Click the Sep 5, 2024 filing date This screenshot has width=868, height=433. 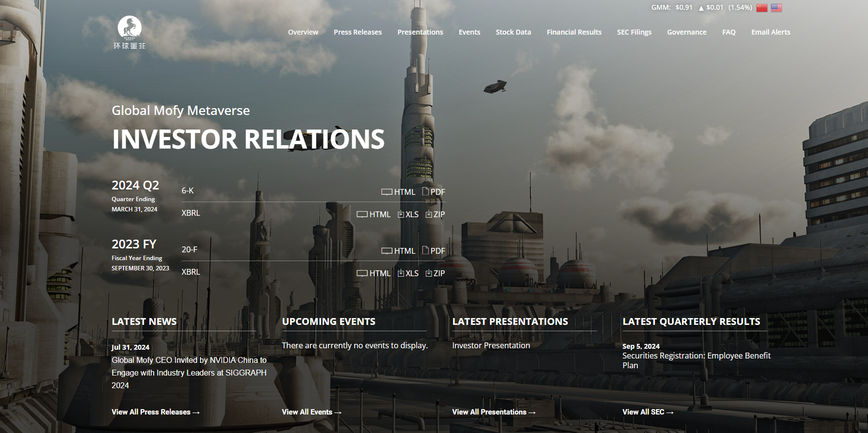click(x=641, y=346)
